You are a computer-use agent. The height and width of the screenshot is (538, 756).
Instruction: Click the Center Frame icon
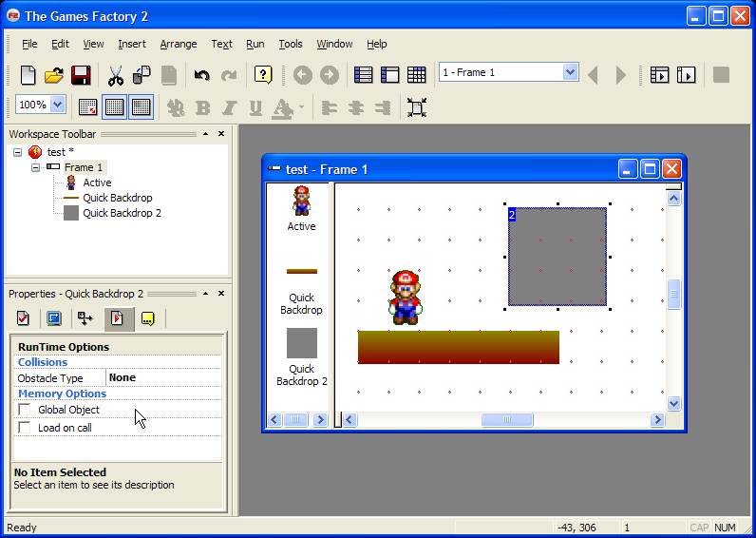point(417,107)
